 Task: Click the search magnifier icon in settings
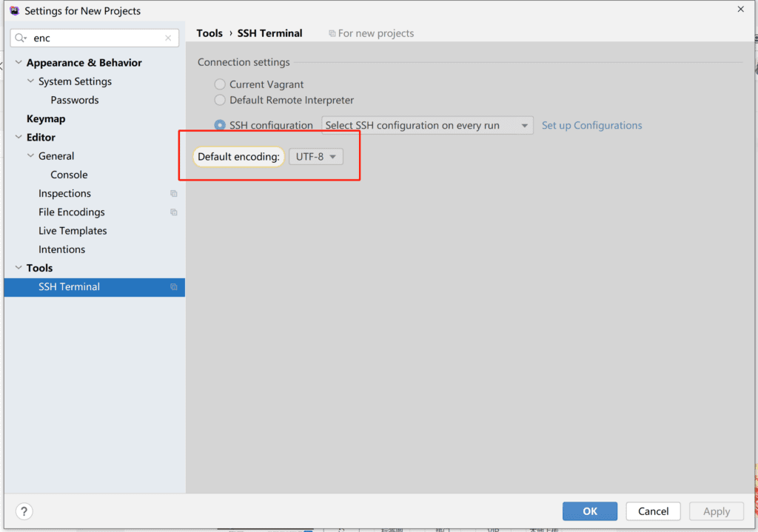21,38
